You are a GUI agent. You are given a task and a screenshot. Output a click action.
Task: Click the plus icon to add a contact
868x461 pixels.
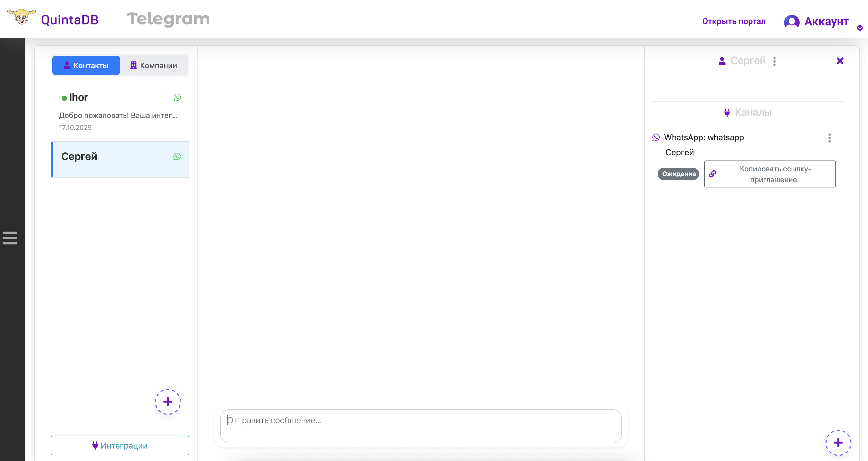tap(167, 402)
